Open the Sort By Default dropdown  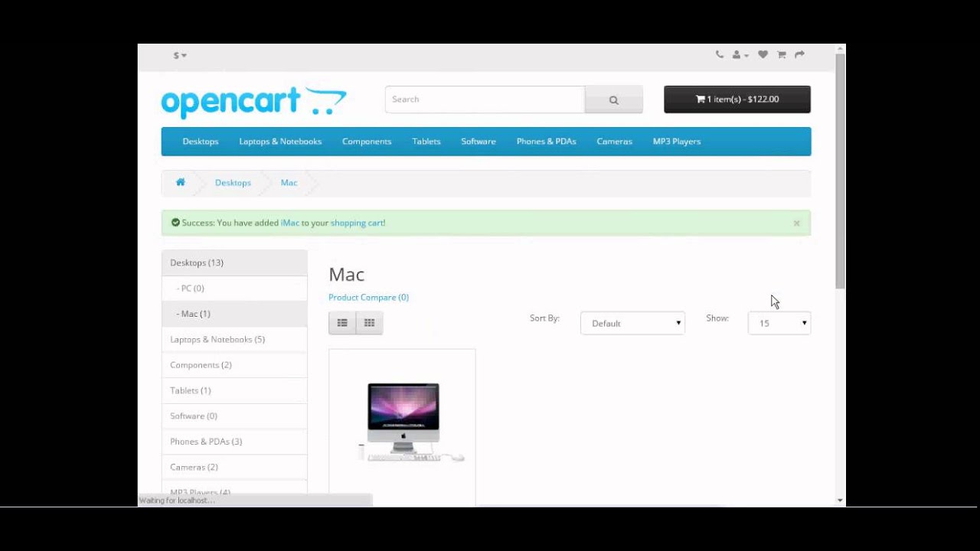(x=632, y=323)
